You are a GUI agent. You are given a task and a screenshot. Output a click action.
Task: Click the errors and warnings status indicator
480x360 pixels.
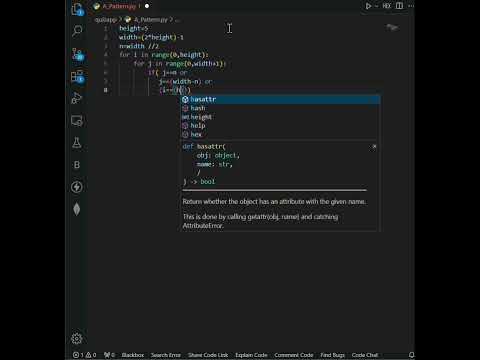coord(85,355)
